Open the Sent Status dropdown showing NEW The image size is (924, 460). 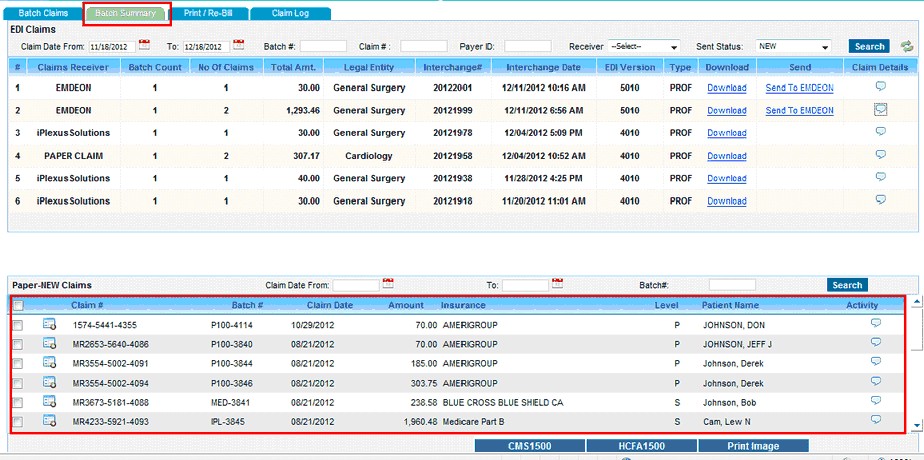824,46
